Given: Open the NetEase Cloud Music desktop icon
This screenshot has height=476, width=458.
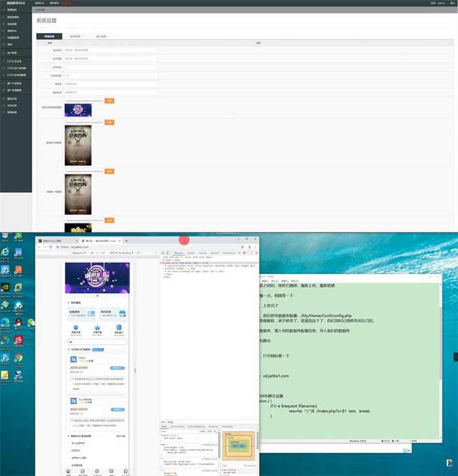Looking at the screenshot, I should (18, 341).
